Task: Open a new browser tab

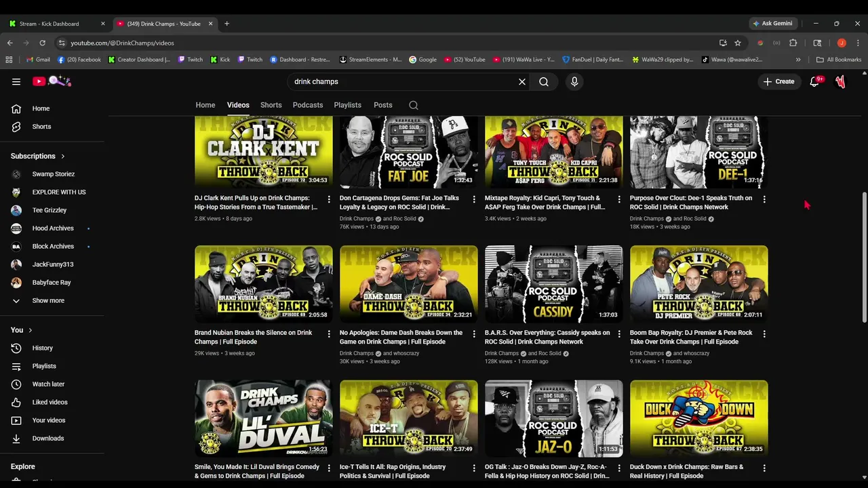Action: (226, 23)
